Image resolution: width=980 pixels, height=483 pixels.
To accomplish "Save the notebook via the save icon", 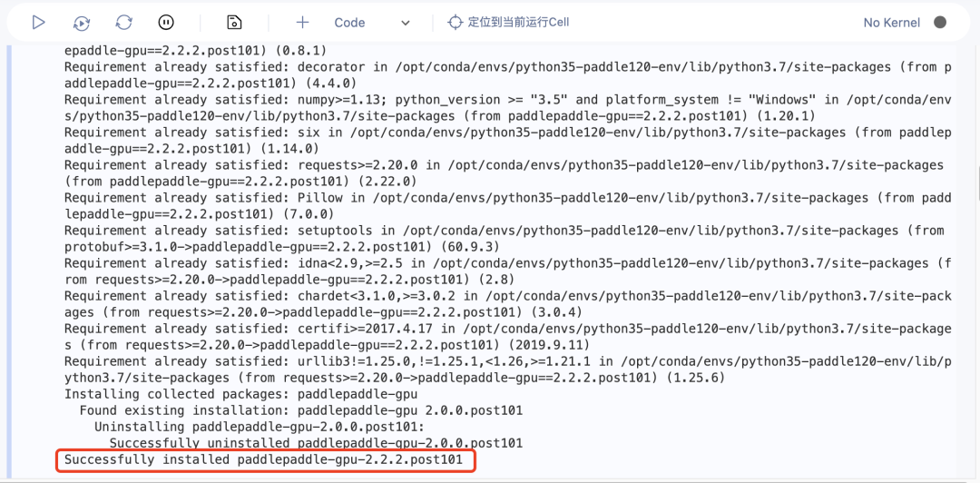I will pos(234,23).
